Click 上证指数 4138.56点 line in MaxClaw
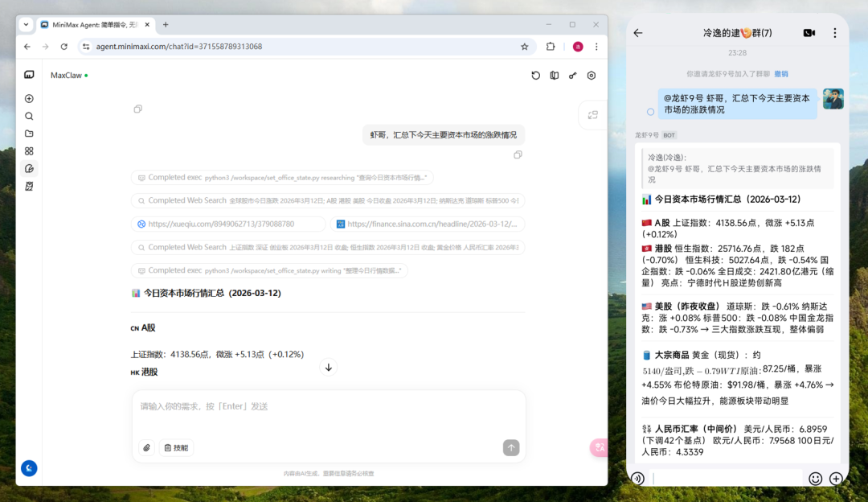 (217, 354)
